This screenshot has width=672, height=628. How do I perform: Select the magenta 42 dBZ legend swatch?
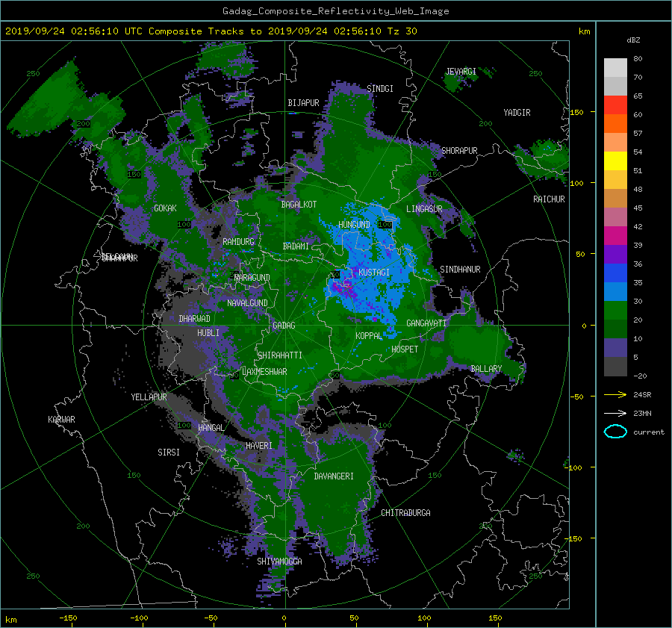(x=615, y=235)
